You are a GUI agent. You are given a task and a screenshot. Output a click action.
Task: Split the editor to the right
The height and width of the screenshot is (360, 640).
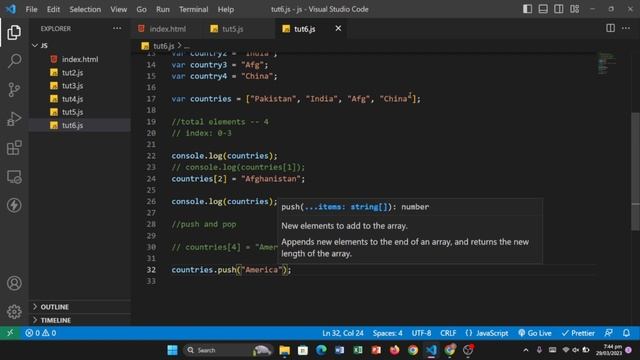610,28
